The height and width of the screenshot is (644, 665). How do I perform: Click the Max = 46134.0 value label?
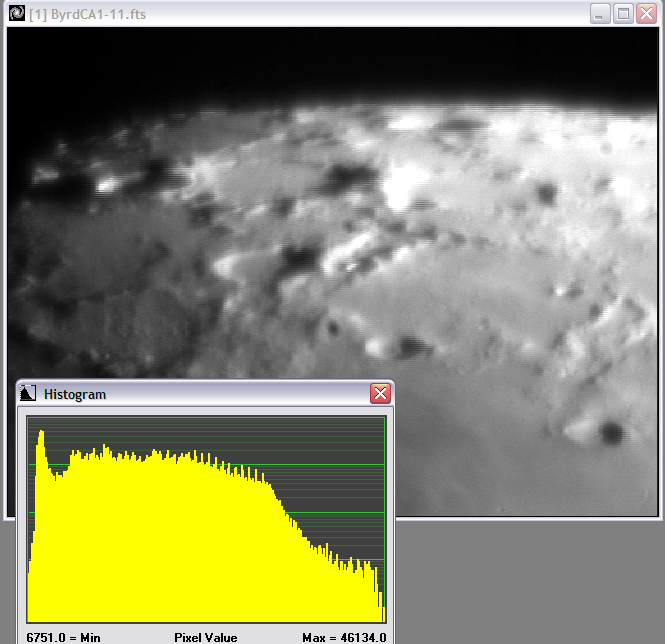pyautogui.click(x=344, y=637)
